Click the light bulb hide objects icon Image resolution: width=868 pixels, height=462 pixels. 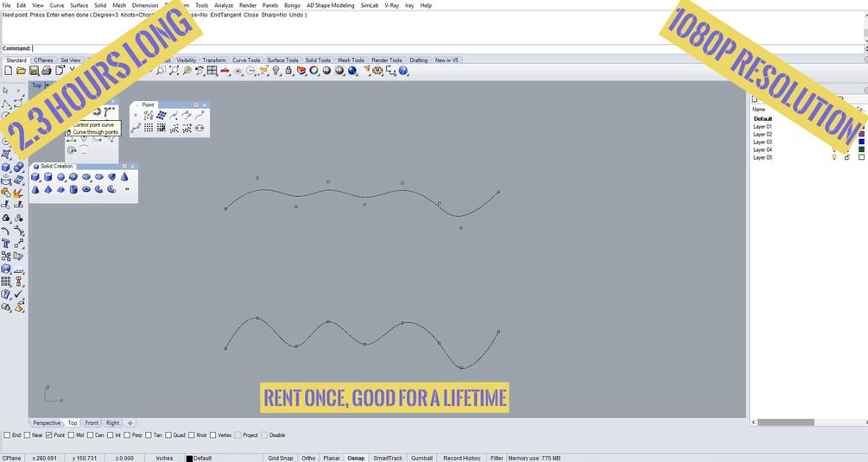(x=276, y=71)
